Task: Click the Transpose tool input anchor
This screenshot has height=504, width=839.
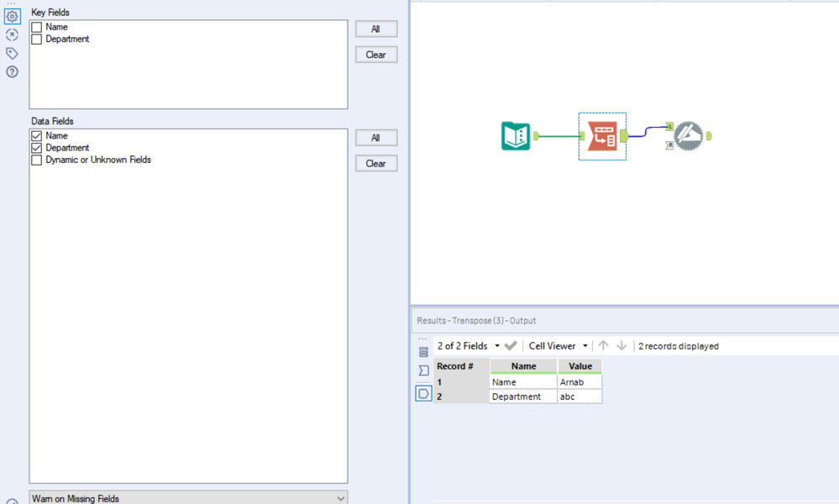Action: click(x=583, y=136)
